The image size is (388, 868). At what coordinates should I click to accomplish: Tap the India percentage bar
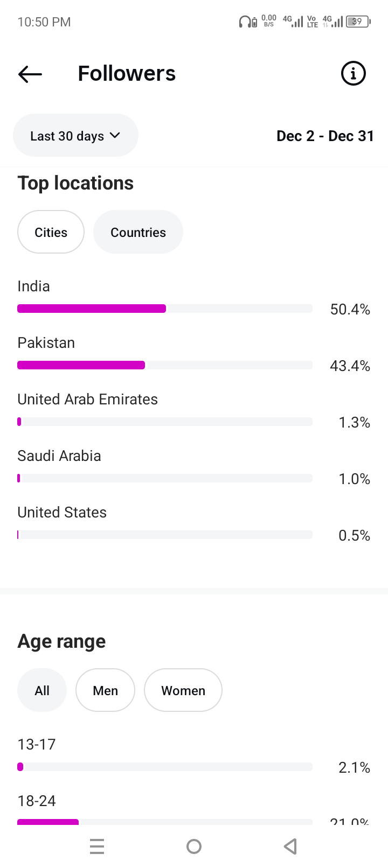[164, 309]
